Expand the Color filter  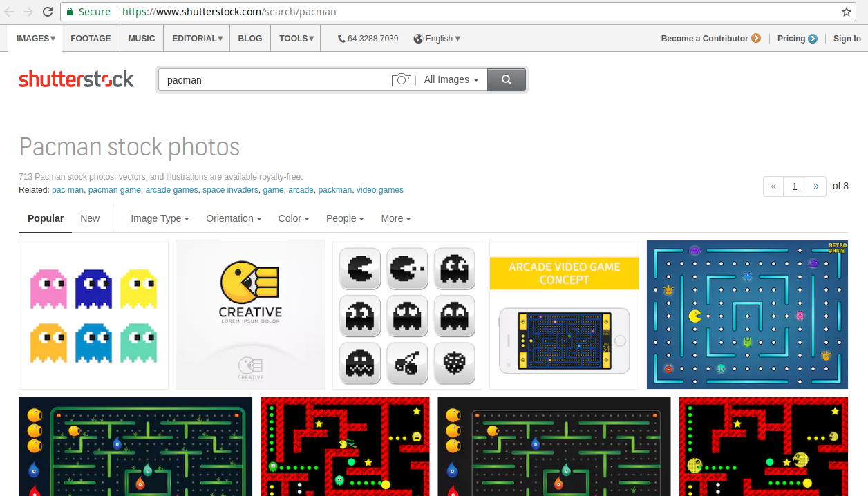[294, 218]
